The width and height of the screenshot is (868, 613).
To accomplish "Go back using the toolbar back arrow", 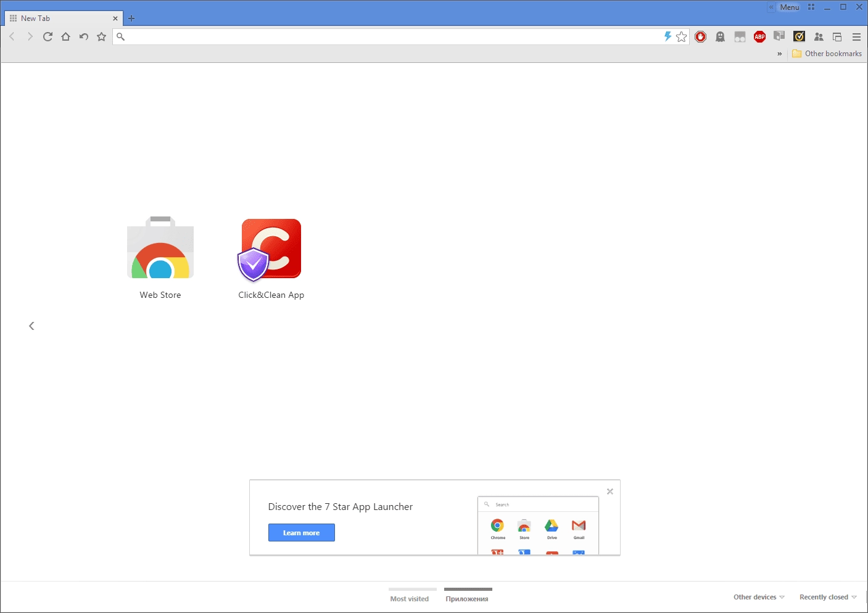I will tap(12, 37).
